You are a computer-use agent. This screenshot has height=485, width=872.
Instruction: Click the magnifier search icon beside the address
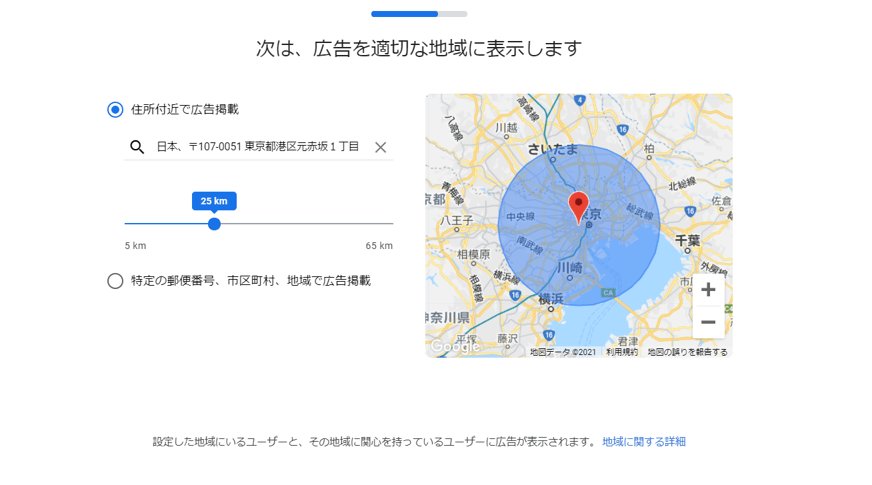137,147
